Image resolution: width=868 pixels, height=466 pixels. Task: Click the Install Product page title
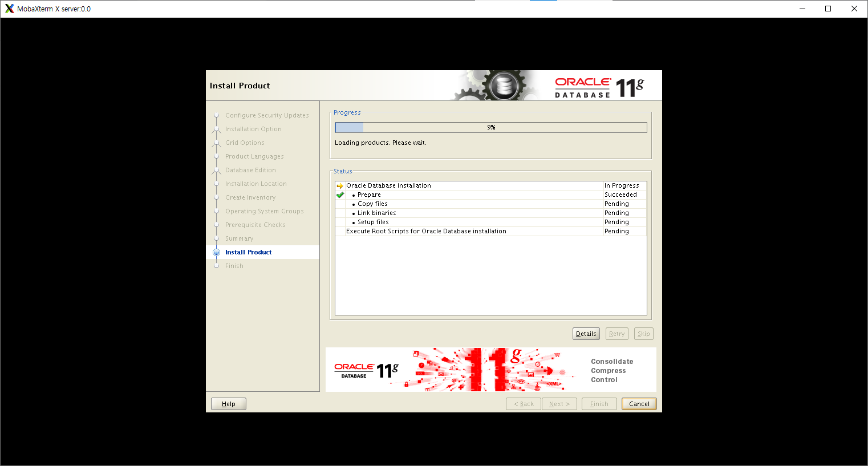[x=240, y=86]
